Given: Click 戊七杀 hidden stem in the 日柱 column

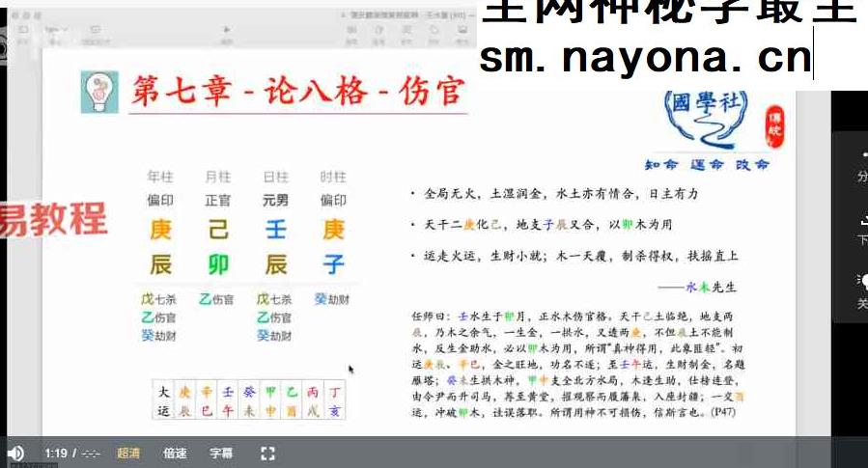Looking at the screenshot, I should tap(274, 299).
